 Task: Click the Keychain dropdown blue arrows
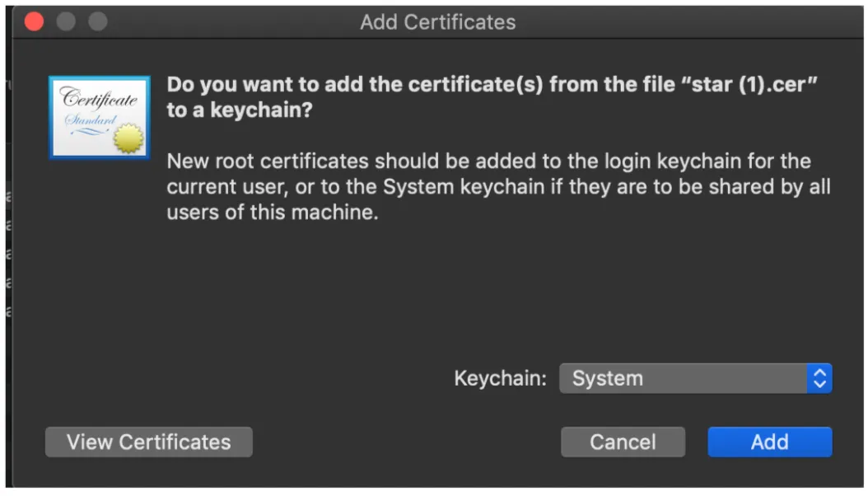(x=819, y=379)
